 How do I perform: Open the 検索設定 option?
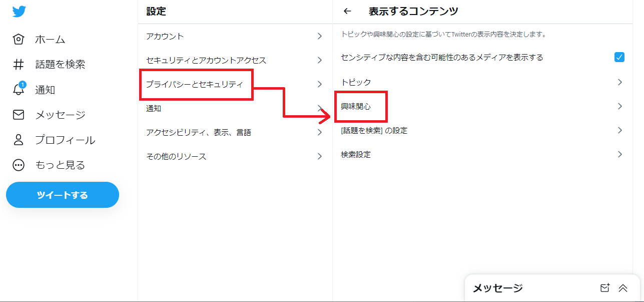[482, 154]
